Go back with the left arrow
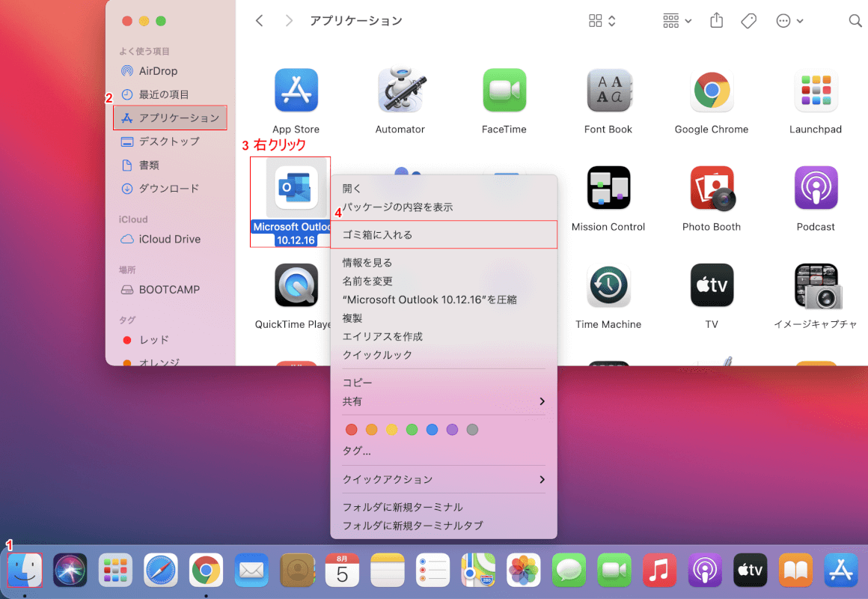 (x=259, y=21)
